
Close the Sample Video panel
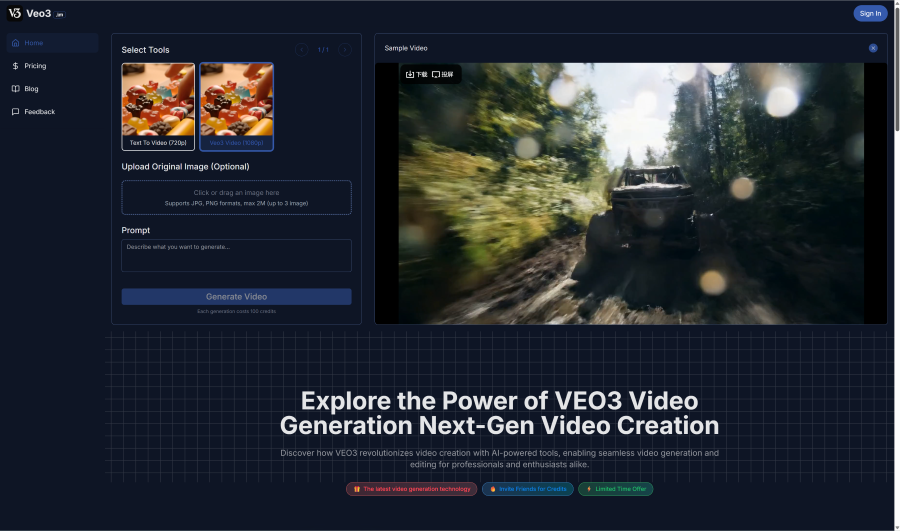[x=873, y=48]
